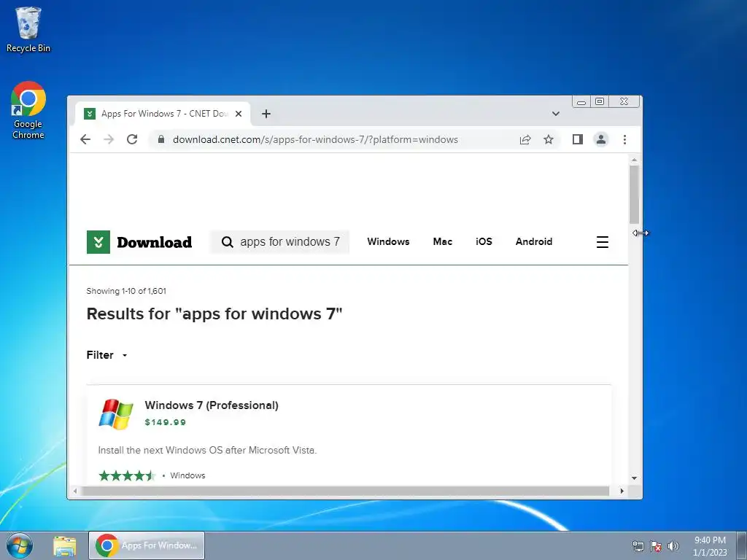
Task: Open the iOS platform menu
Action: [484, 241]
